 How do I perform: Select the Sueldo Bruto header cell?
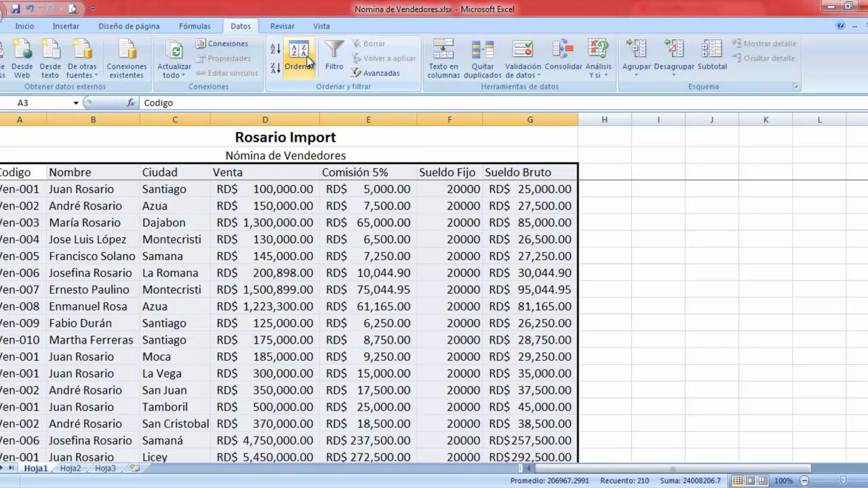530,172
